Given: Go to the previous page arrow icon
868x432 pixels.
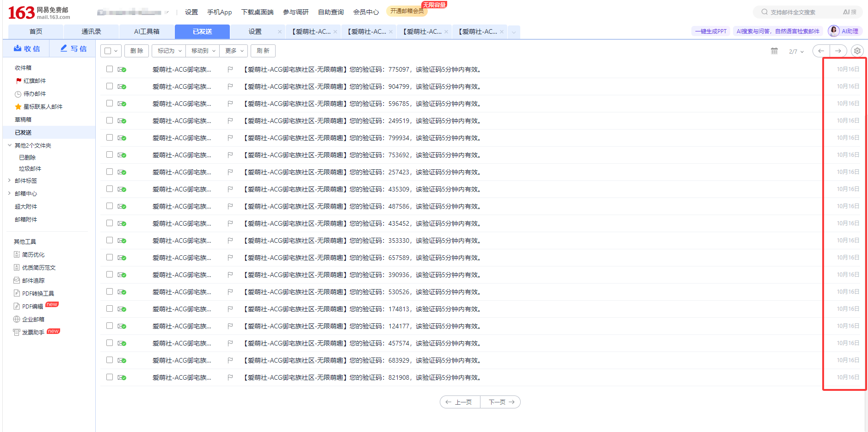Looking at the screenshot, I should coord(821,51).
